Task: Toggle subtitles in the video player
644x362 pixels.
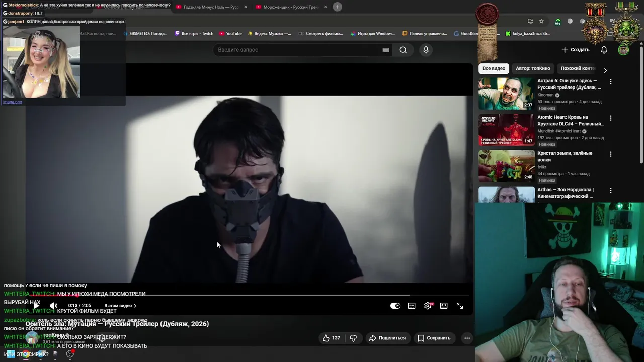Action: [412, 306]
